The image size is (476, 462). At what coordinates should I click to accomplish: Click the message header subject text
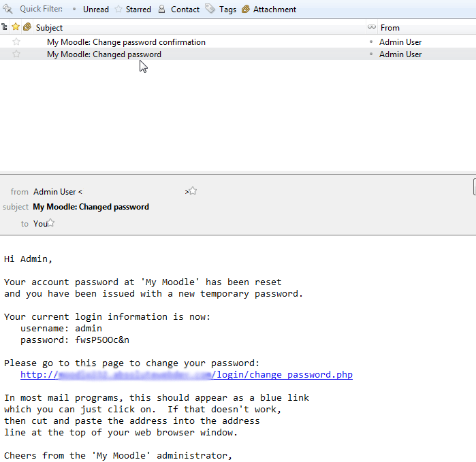click(x=91, y=207)
